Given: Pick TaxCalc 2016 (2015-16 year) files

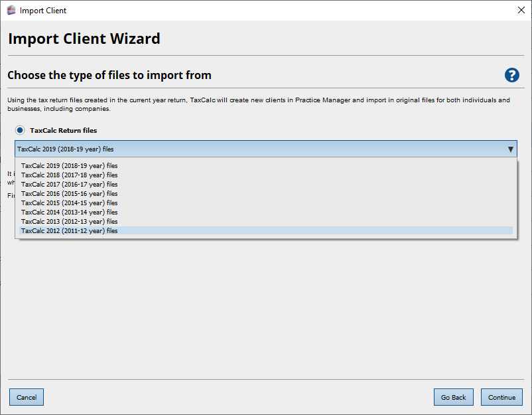Looking at the screenshot, I should [69, 194].
